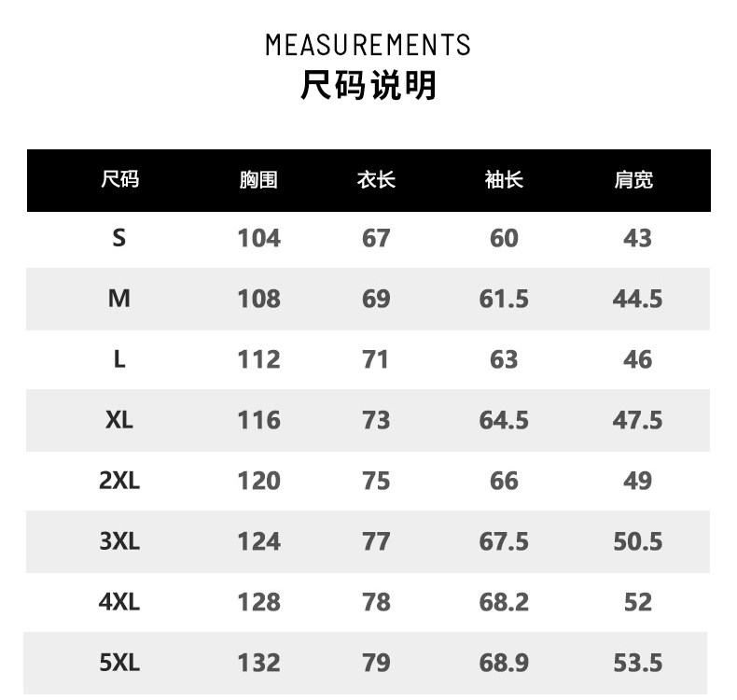Click chest value 124 in 3XL row

point(258,541)
